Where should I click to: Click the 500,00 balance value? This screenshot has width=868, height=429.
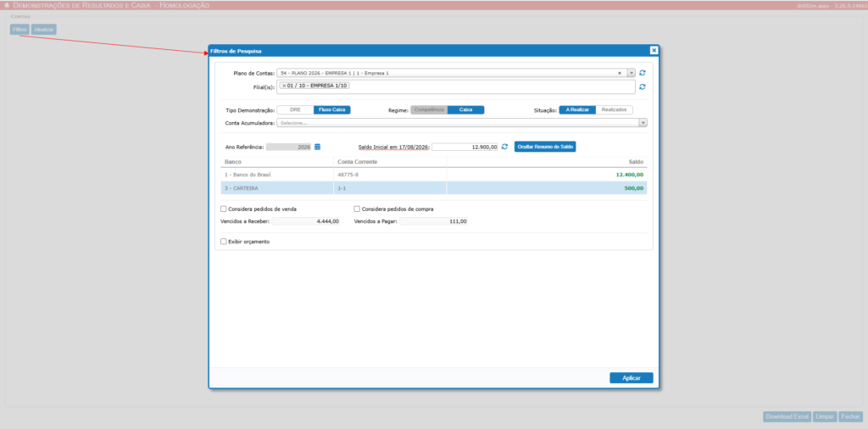[x=634, y=188]
